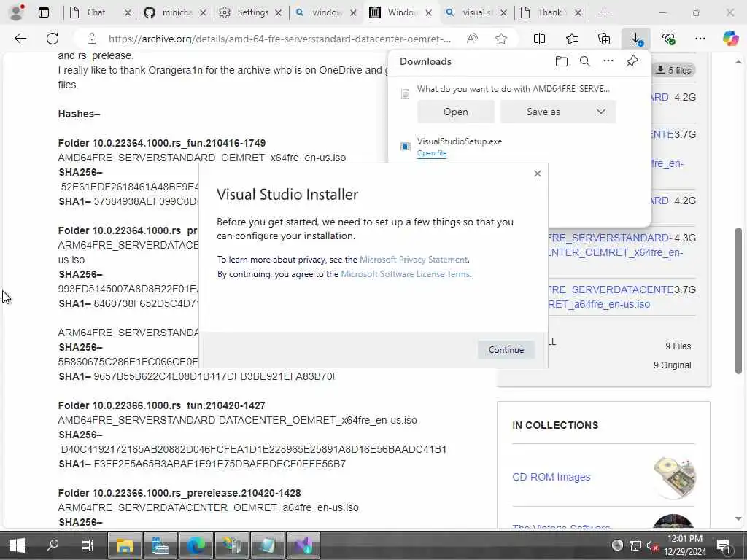This screenshot has width=747, height=560.
Task: Search downloads with the magnifier icon
Action: pos(585,61)
